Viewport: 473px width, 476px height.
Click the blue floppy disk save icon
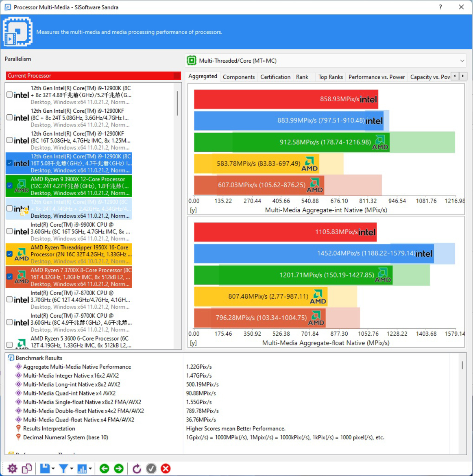45,468
